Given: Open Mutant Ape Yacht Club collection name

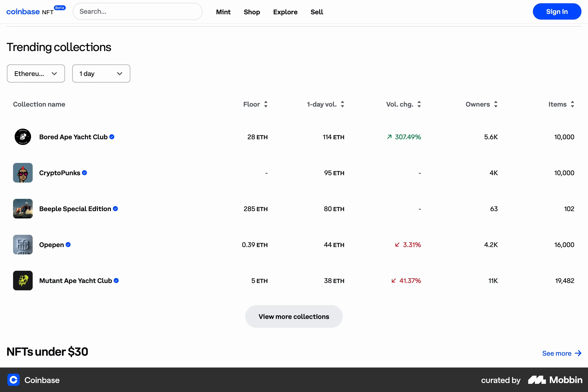Looking at the screenshot, I should click(x=76, y=281).
